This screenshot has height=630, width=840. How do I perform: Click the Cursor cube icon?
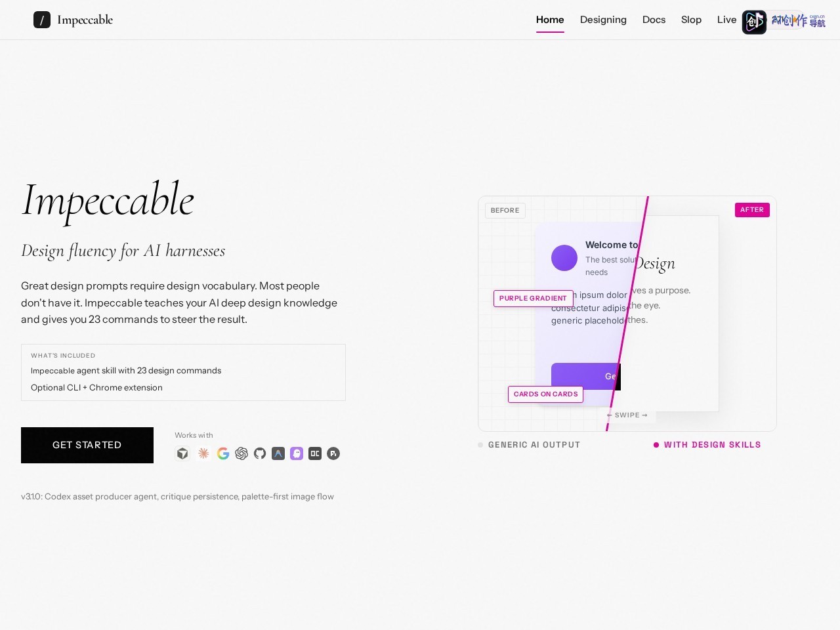click(x=182, y=453)
